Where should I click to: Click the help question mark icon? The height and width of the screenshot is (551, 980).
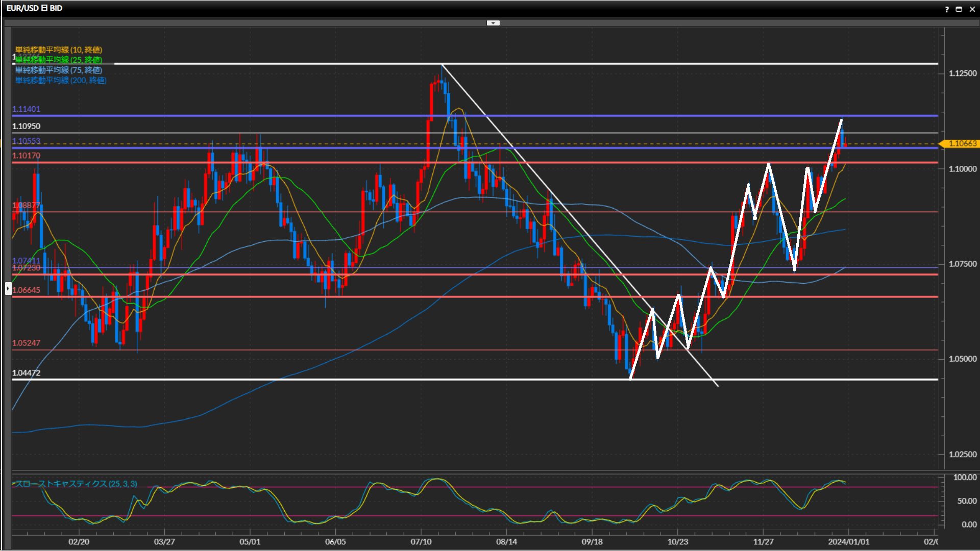point(947,9)
